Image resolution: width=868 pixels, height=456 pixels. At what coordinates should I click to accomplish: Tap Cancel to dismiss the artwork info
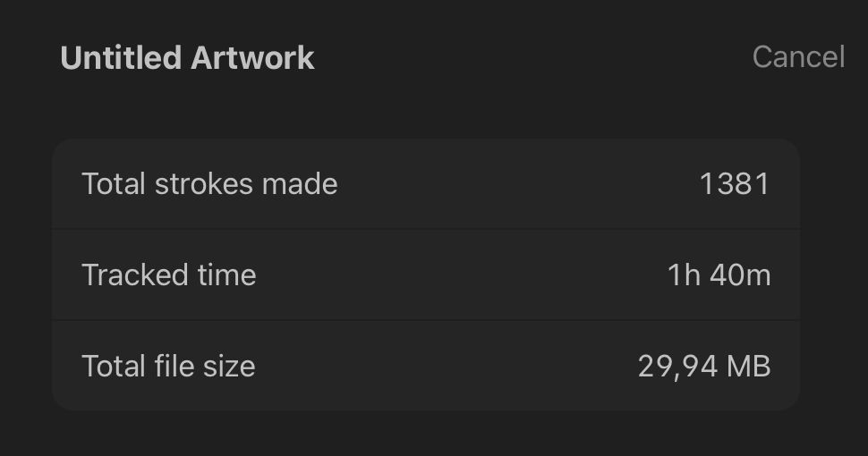coord(798,57)
